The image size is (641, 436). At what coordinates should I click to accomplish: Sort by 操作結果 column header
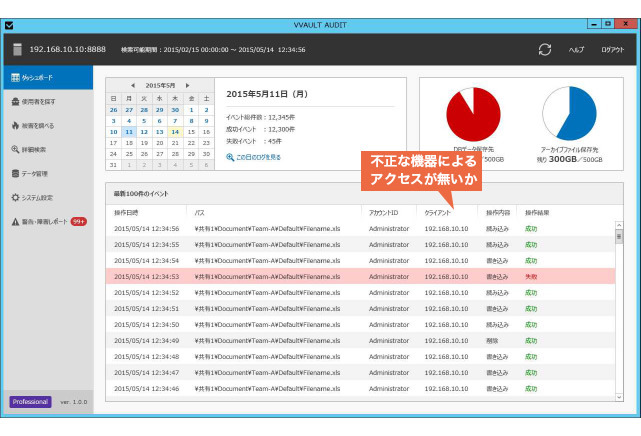pos(537,212)
